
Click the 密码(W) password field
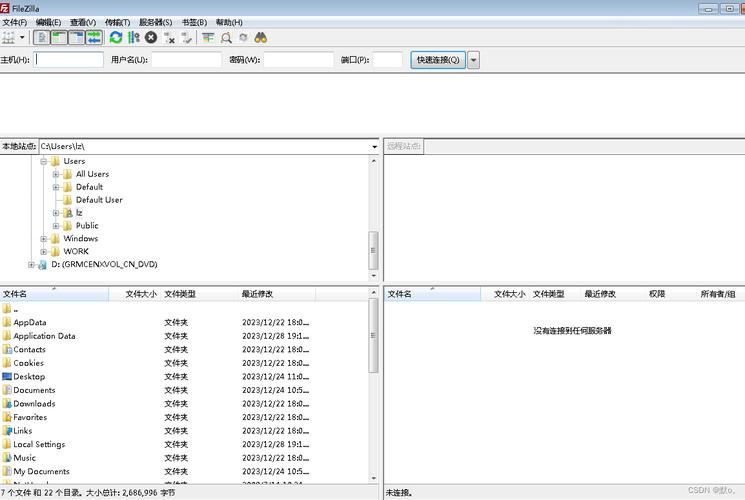click(x=298, y=60)
